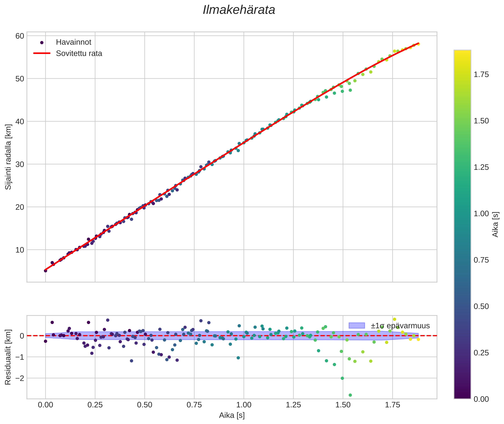Click the Havainnot legend marker dot
The height and width of the screenshot is (424, 504).
coord(42,42)
